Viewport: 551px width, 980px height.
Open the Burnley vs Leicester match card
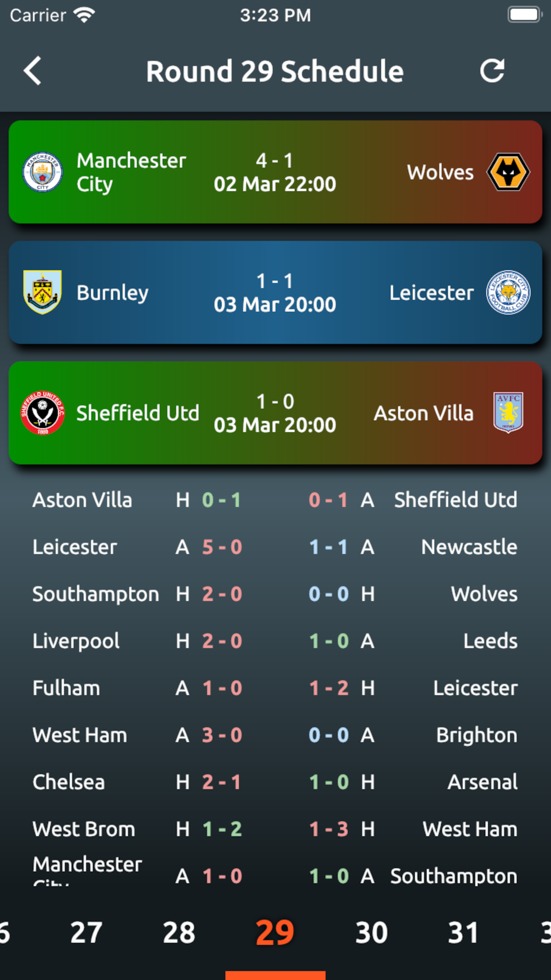(275, 292)
